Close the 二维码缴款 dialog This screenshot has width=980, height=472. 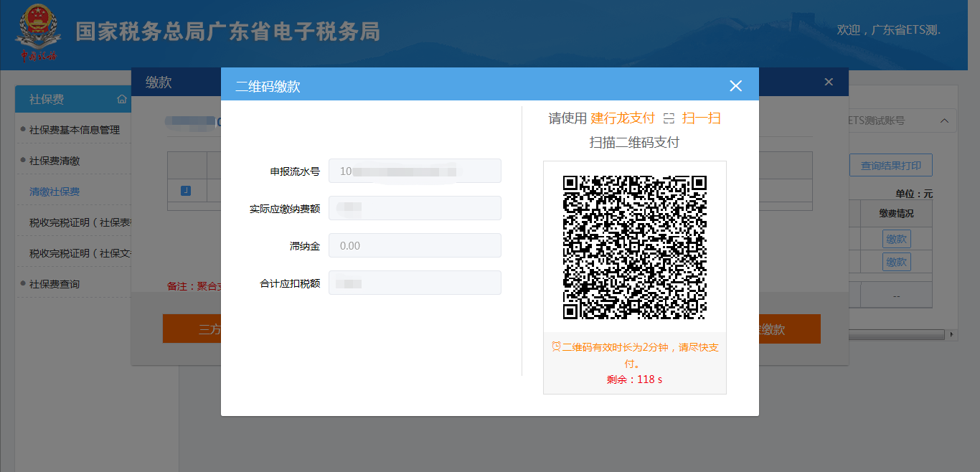click(735, 86)
